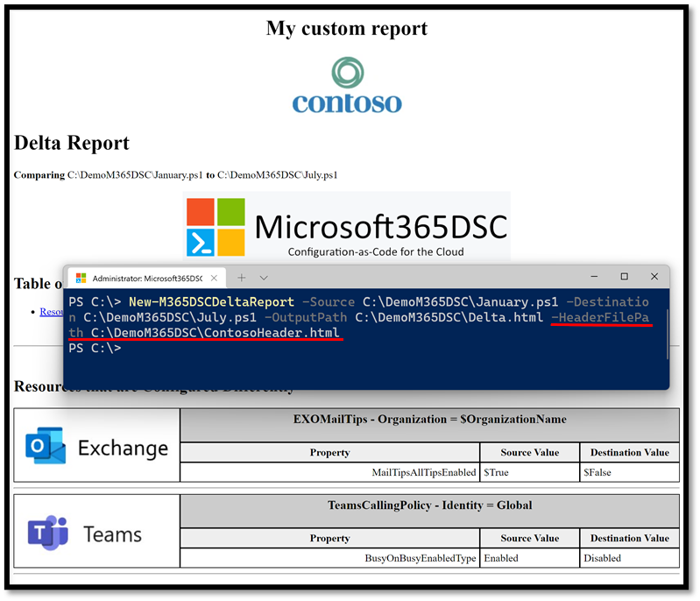The image size is (700, 601).
Task: Click the Exchange logo in first table
Action: 97,446
